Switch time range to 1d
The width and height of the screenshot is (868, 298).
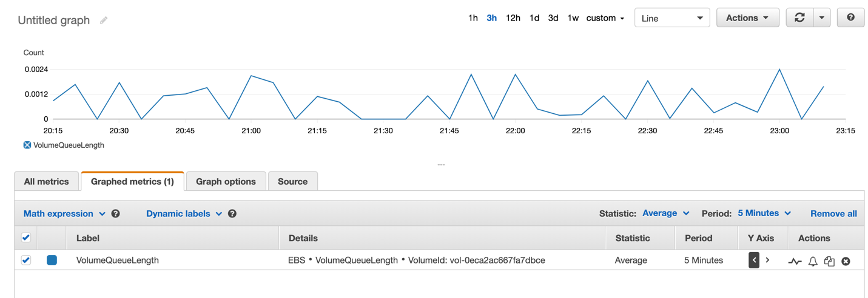534,18
